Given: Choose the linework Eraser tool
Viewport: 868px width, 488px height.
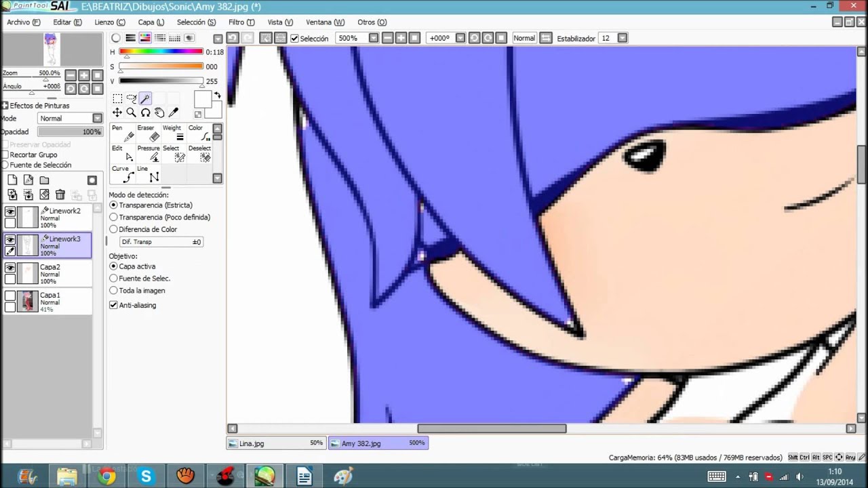Looking at the screenshot, I should tap(149, 134).
